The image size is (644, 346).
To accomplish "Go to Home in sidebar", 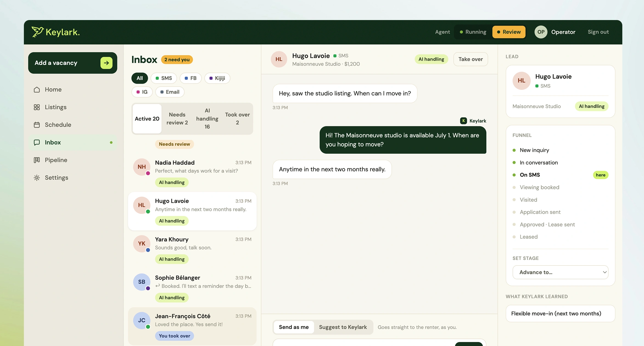I will tap(73, 90).
